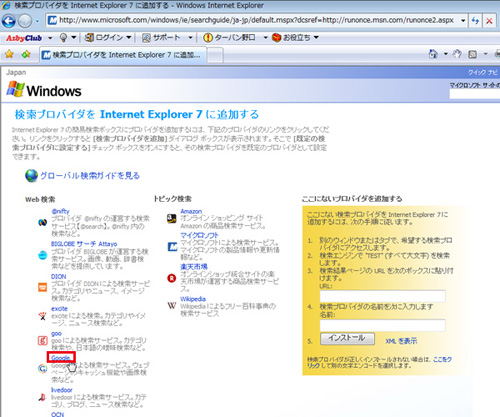Open a new blank tab
Viewport: 500px width, 417px height.
pos(215,55)
